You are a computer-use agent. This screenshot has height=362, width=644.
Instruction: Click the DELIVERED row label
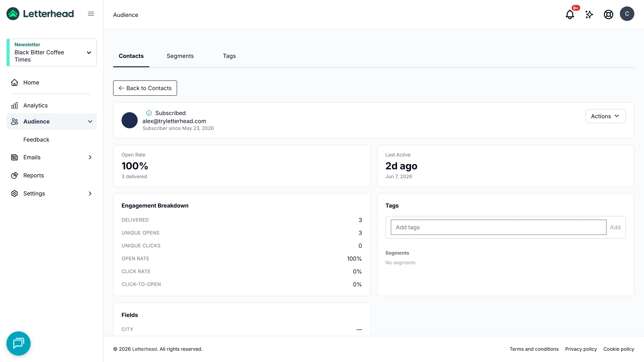pyautogui.click(x=135, y=220)
